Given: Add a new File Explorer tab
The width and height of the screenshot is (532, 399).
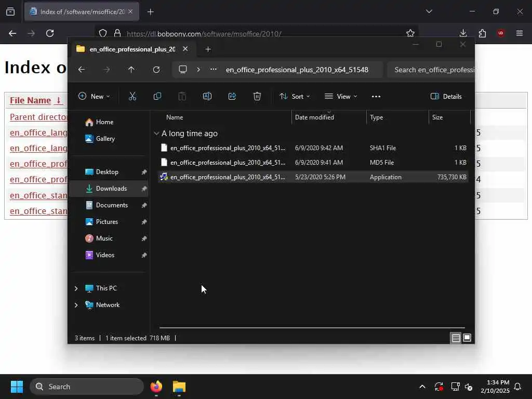Looking at the screenshot, I should point(208,49).
